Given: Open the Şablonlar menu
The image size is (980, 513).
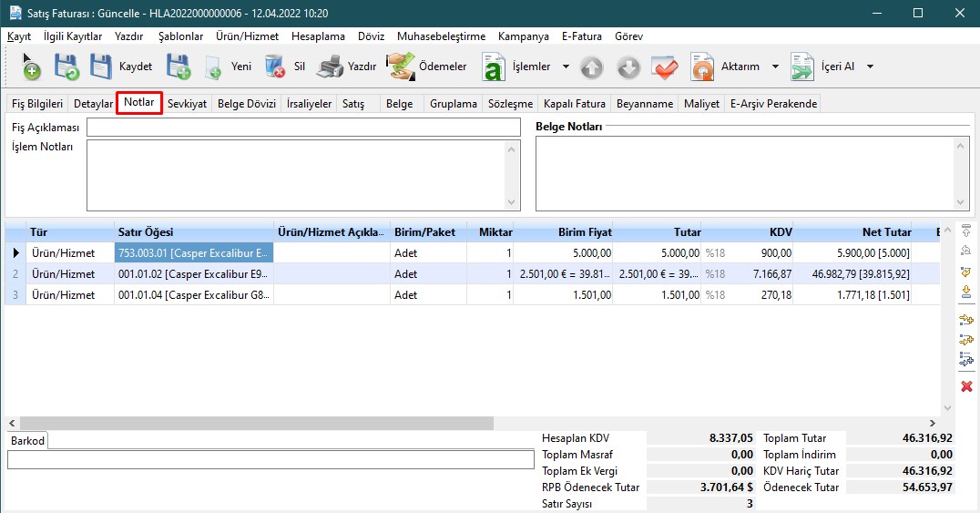Looking at the screenshot, I should coord(180,36).
